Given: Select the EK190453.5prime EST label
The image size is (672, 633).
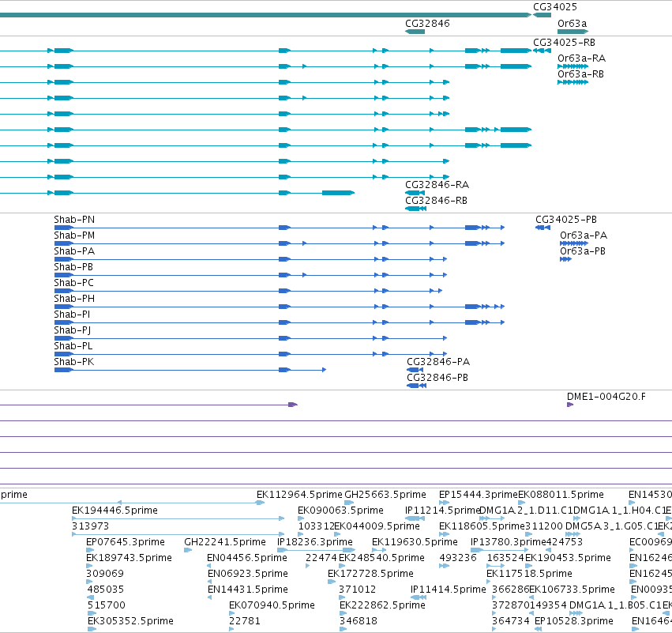Looking at the screenshot, I should [x=568, y=558].
